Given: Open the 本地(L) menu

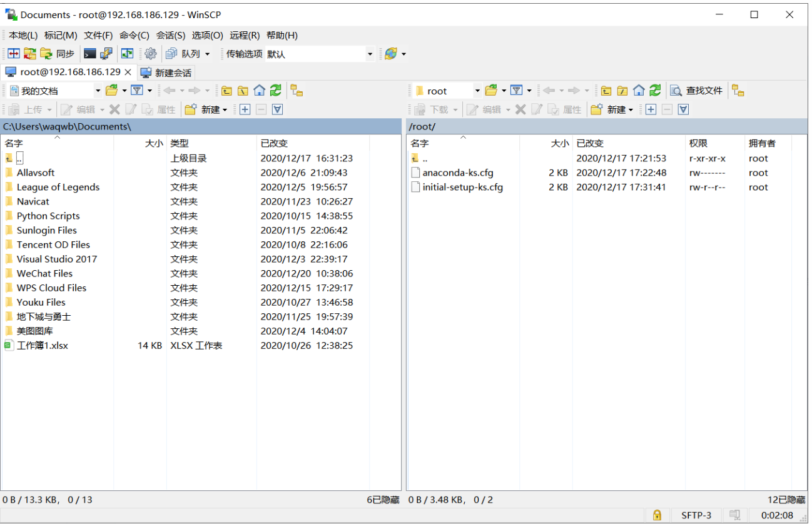Looking at the screenshot, I should pos(23,36).
